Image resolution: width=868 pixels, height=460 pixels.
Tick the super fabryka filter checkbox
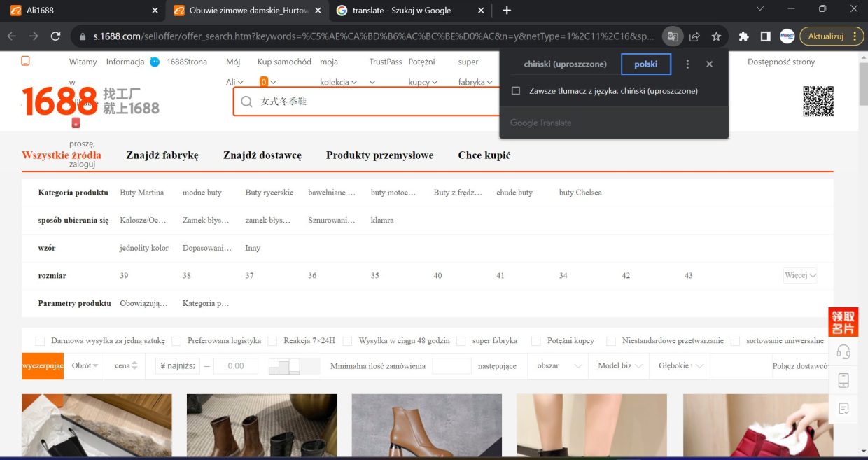461,341
